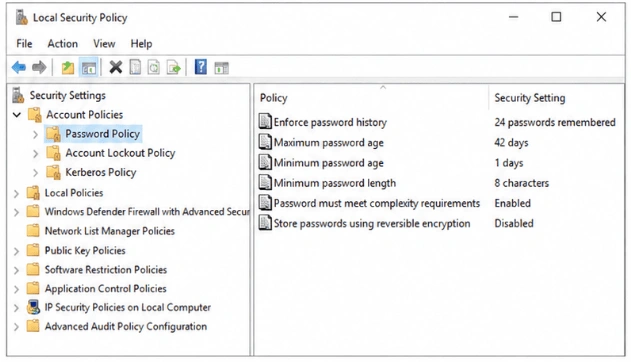This screenshot has width=631, height=362.
Task: Click the Forward arrow toolbar icon
Action: coord(39,67)
